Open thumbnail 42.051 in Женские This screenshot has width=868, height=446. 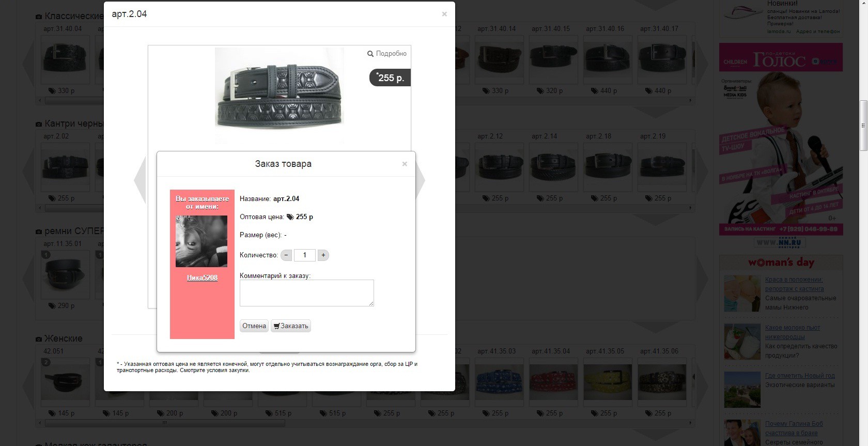pos(65,382)
